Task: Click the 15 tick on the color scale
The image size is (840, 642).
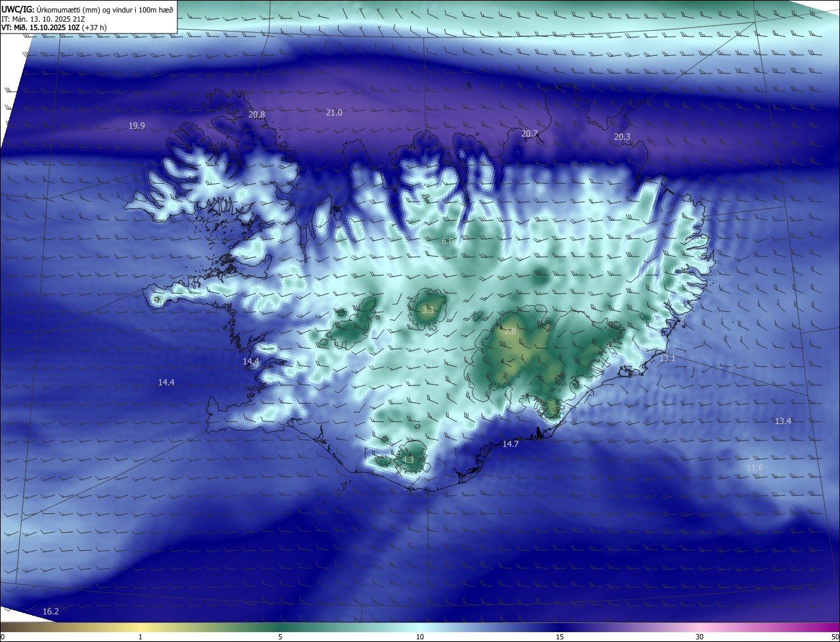Action: click(x=560, y=637)
